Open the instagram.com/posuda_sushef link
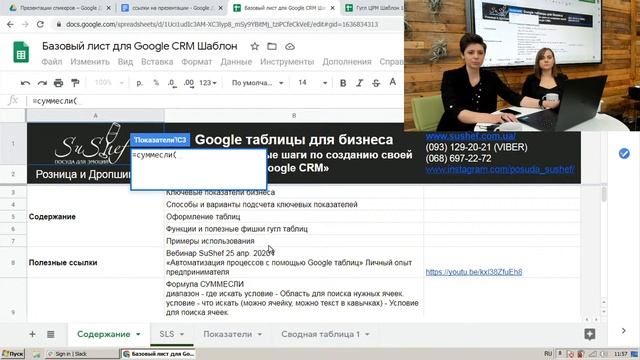Screen dimensions: 640x360 click(500, 169)
